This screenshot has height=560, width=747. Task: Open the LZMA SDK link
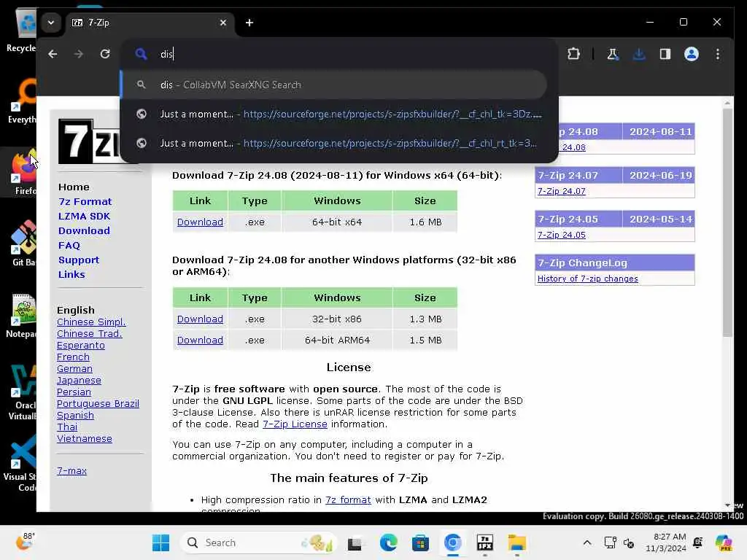[x=84, y=216]
